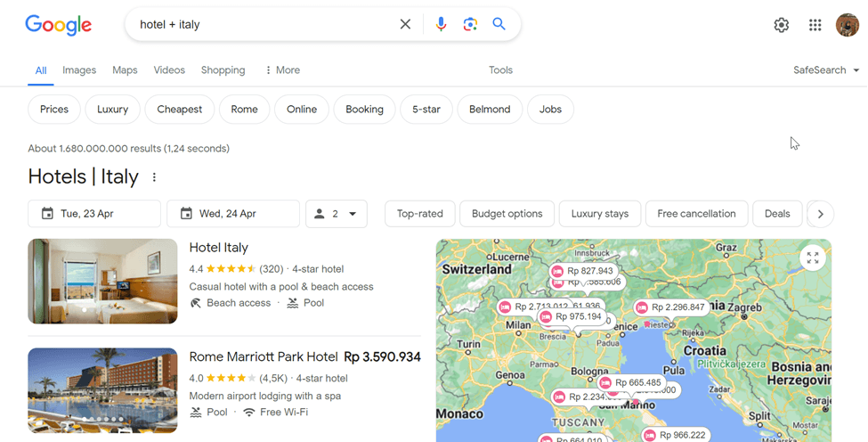Click the Rome Marriott pool photo

point(103,390)
